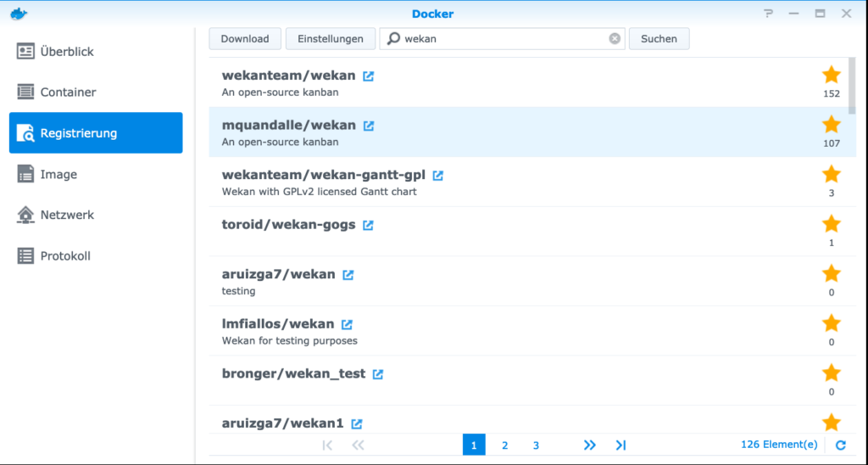868x465 pixels.
Task: Open Image section in sidebar
Action: tap(96, 174)
